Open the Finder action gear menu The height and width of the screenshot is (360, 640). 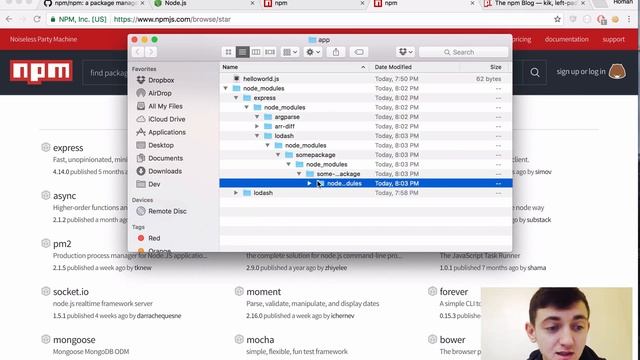[313, 52]
